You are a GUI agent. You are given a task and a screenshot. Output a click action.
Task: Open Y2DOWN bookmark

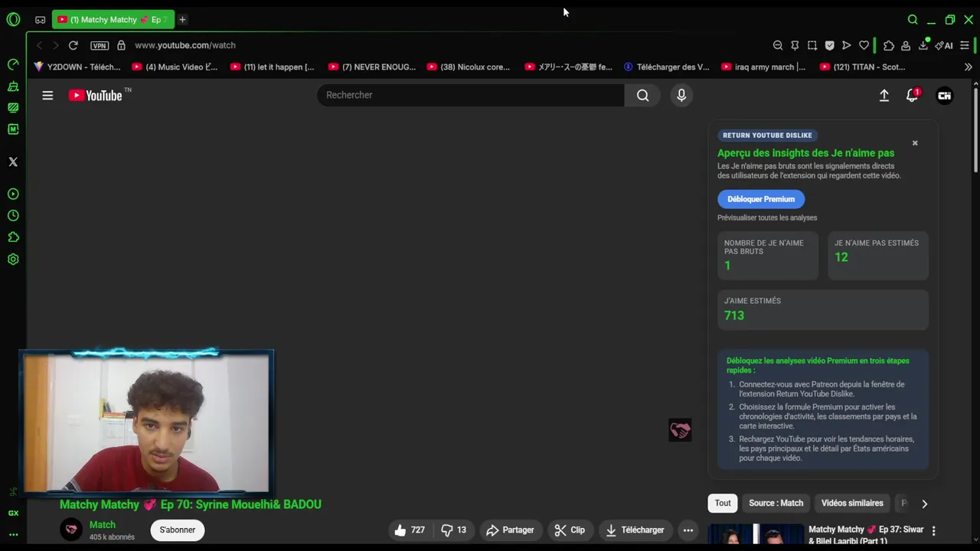[x=77, y=67]
